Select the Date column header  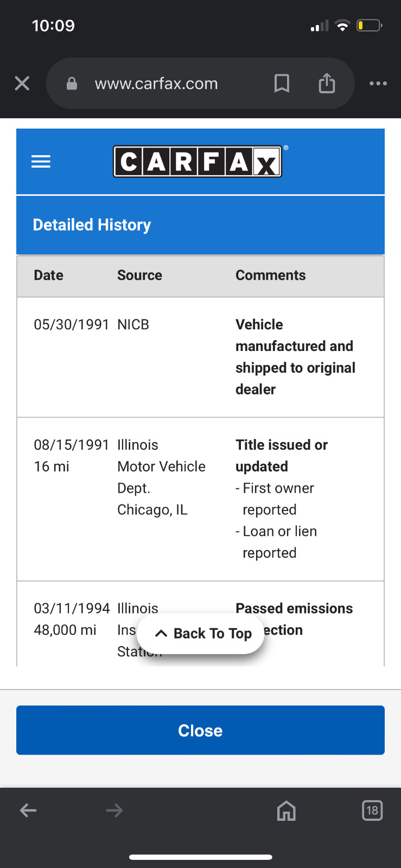(x=49, y=276)
